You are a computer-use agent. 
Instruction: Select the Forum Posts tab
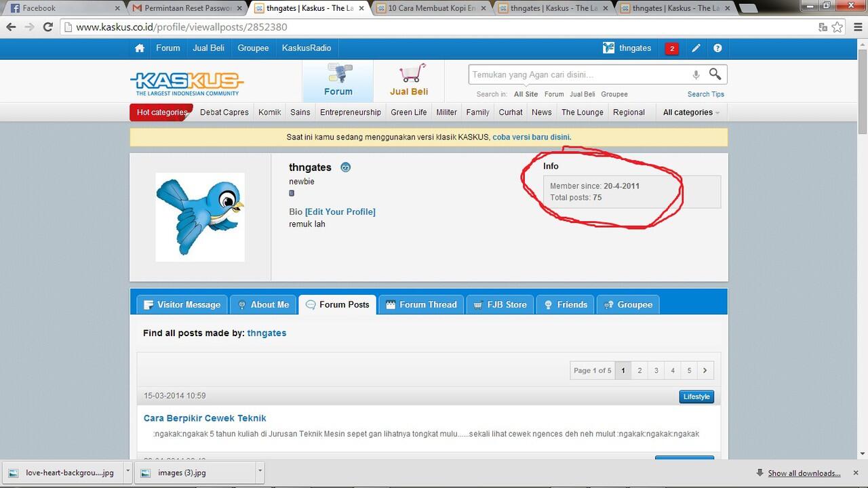pyautogui.click(x=338, y=304)
